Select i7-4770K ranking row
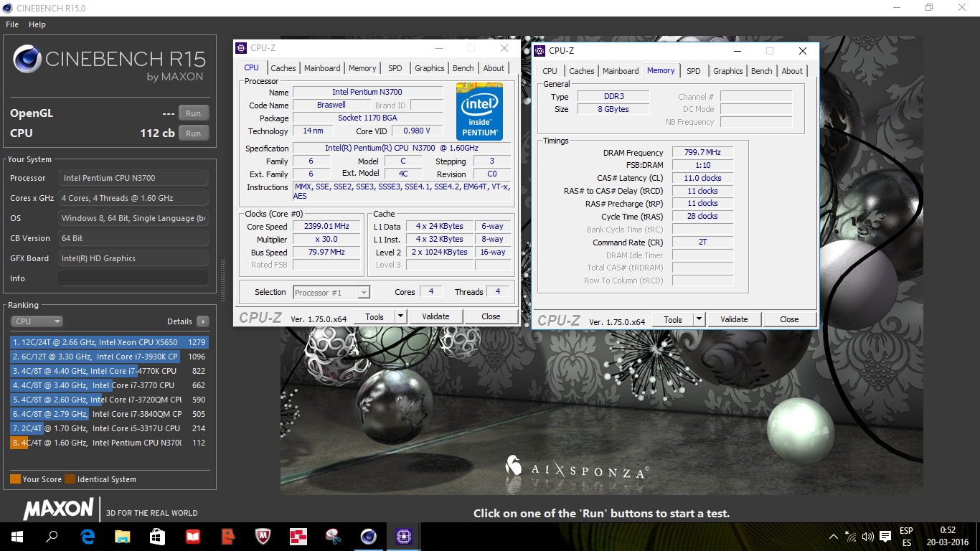The height and width of the screenshot is (551, 980). pos(109,371)
